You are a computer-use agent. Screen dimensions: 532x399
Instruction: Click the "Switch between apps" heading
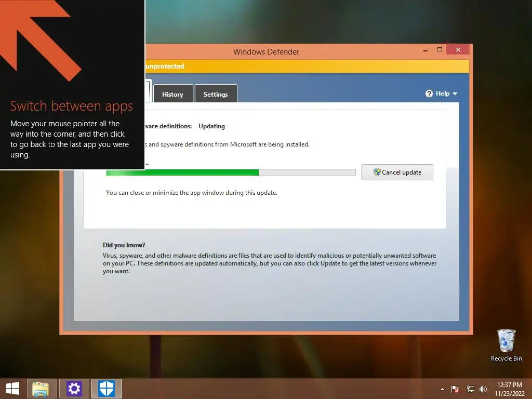point(72,106)
